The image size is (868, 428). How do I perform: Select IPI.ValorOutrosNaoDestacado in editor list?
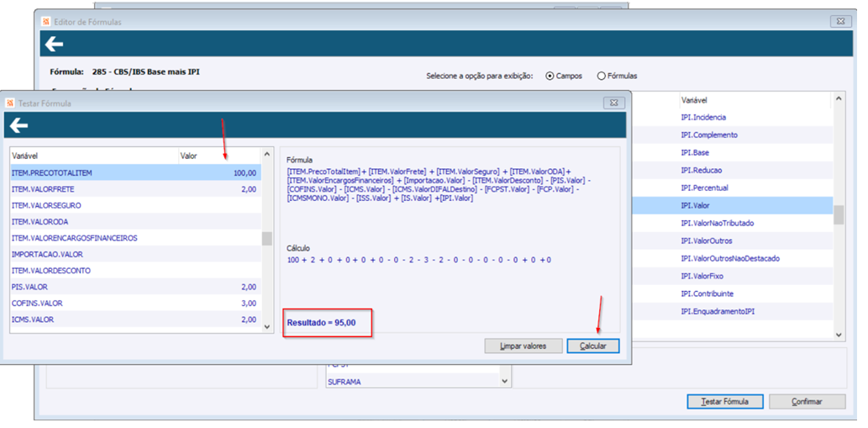[x=731, y=259]
